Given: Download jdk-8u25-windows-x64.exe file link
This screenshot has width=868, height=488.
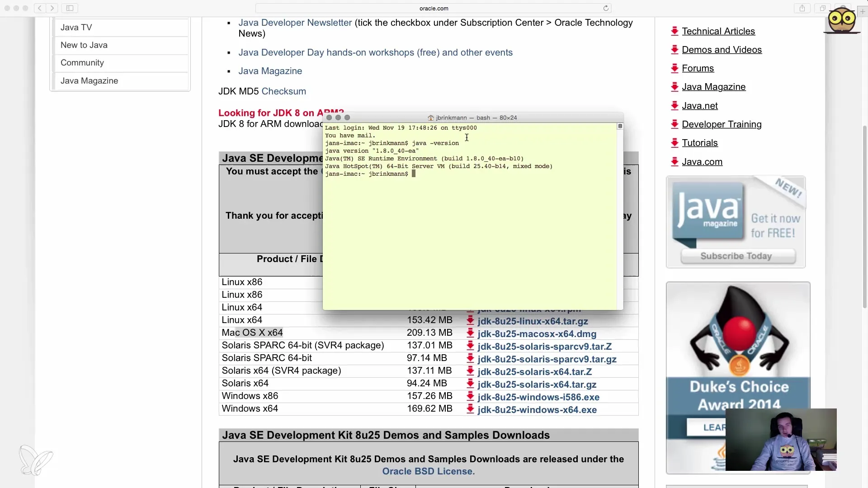Looking at the screenshot, I should (x=537, y=410).
